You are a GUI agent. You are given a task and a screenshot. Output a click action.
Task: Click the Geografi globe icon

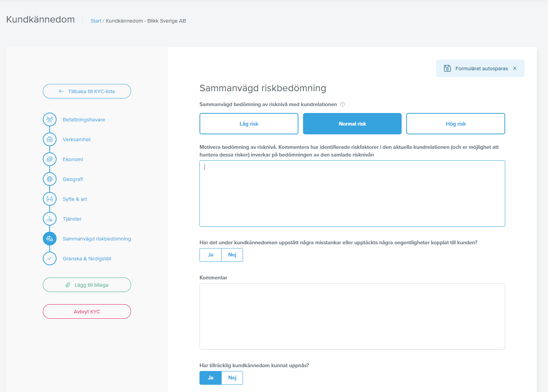tap(50, 179)
